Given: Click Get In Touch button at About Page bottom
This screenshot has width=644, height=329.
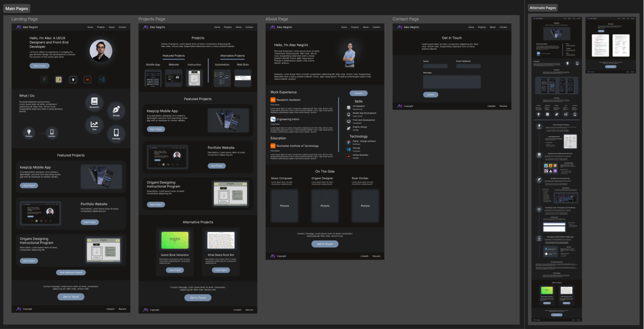Looking at the screenshot, I should click(325, 244).
